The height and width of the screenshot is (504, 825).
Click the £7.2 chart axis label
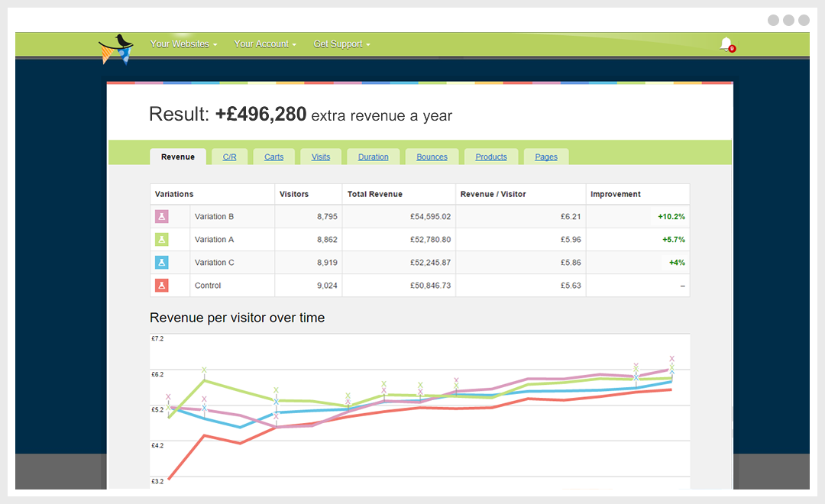[157, 338]
